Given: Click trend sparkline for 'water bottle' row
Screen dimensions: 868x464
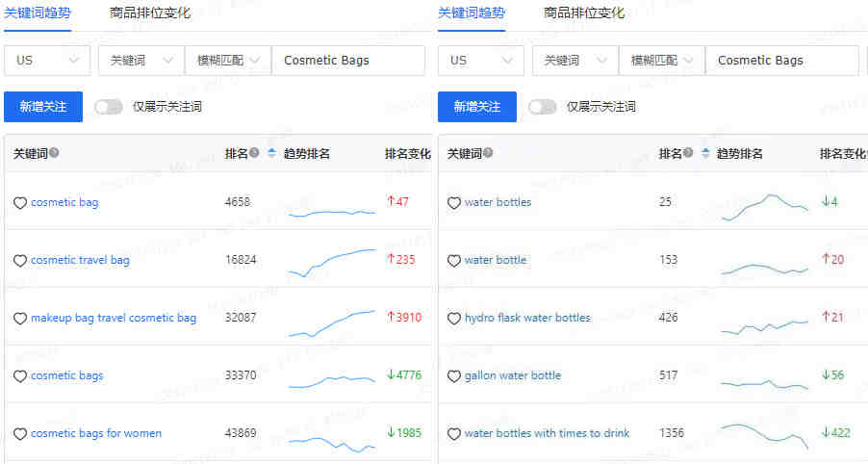Looking at the screenshot, I should [x=764, y=270].
